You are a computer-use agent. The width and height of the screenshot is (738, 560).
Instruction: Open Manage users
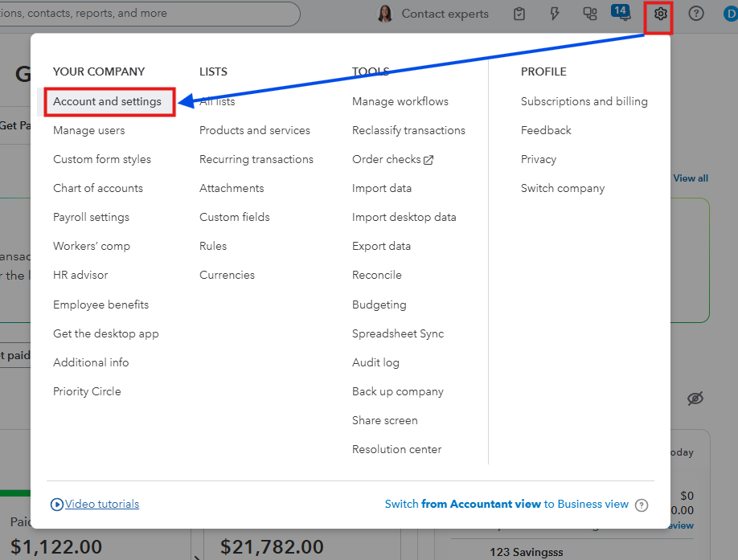(89, 130)
